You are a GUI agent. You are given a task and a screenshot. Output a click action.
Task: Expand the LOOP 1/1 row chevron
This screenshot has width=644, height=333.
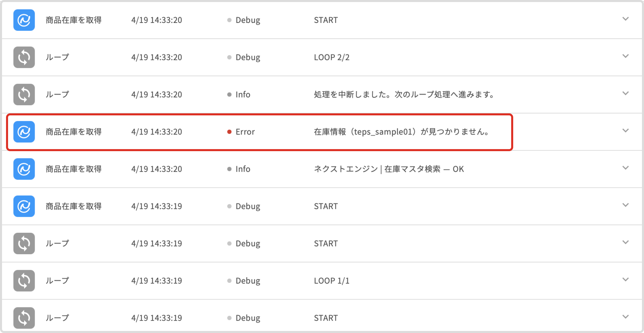[625, 280]
